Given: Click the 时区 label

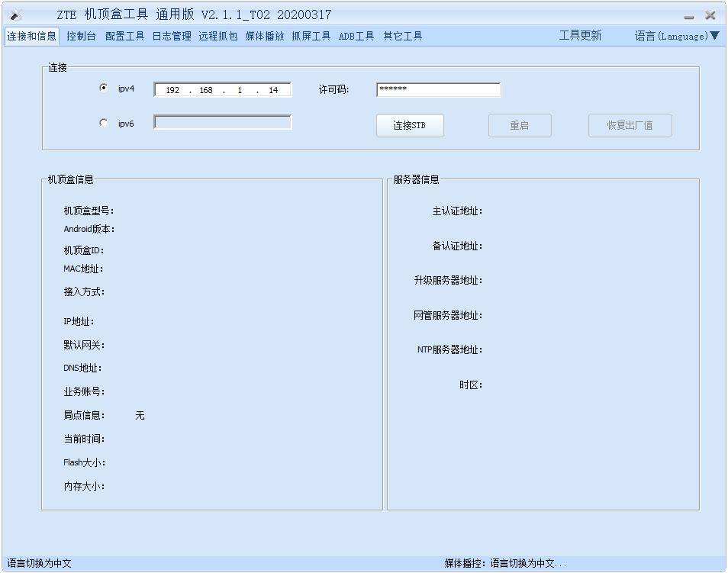Looking at the screenshot, I should (471, 385).
